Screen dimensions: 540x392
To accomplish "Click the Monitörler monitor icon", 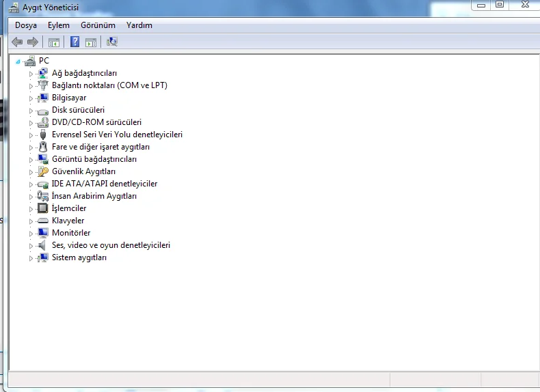I will (x=42, y=233).
